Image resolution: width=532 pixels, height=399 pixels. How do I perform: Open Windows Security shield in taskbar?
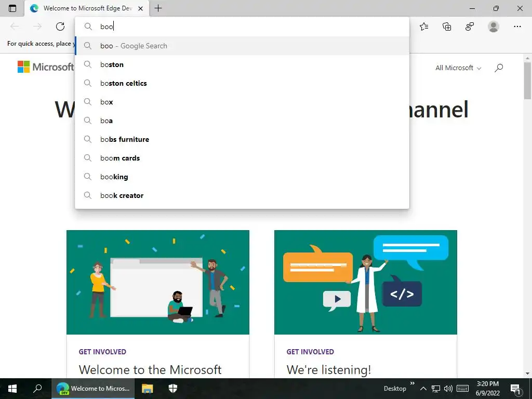(173, 389)
